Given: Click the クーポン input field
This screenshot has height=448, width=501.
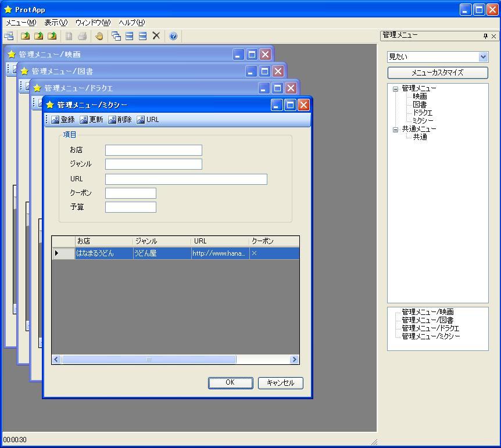Looking at the screenshot, I should coord(131,193).
